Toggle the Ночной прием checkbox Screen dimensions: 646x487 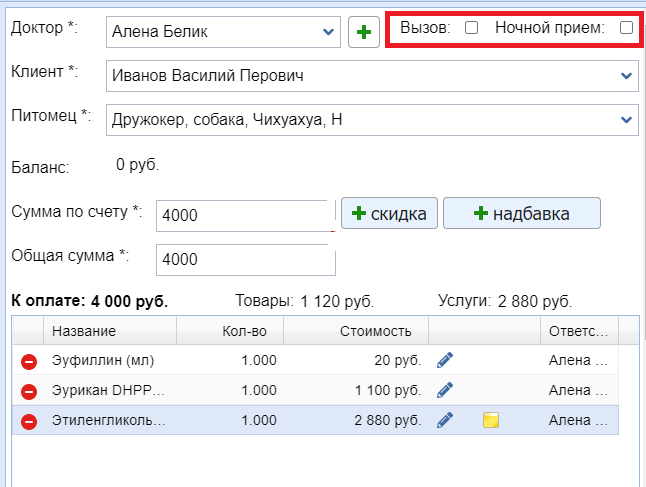coord(626,28)
